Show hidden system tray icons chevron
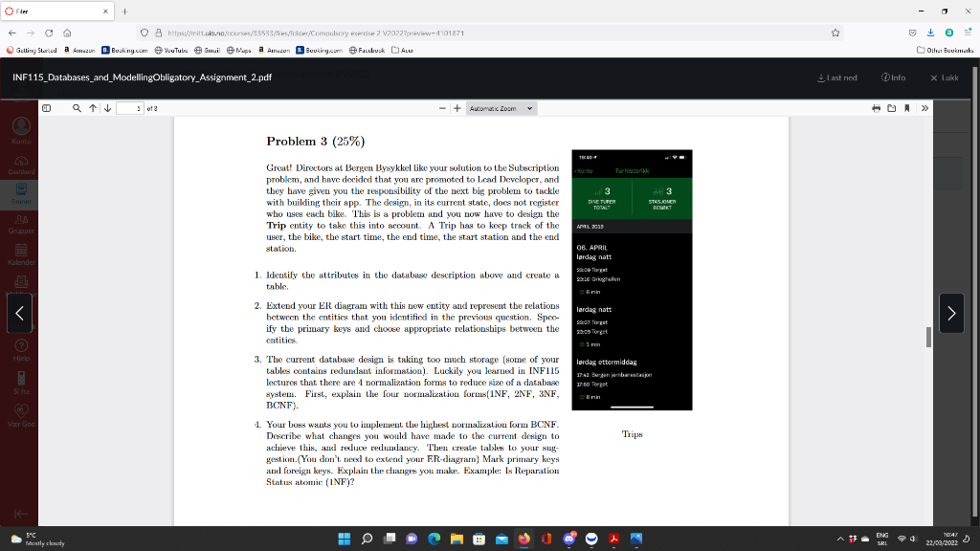This screenshot has width=980, height=551. point(840,539)
